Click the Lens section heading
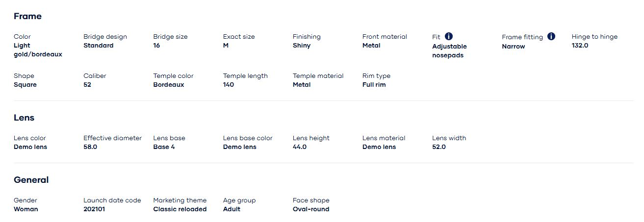 click(24, 118)
